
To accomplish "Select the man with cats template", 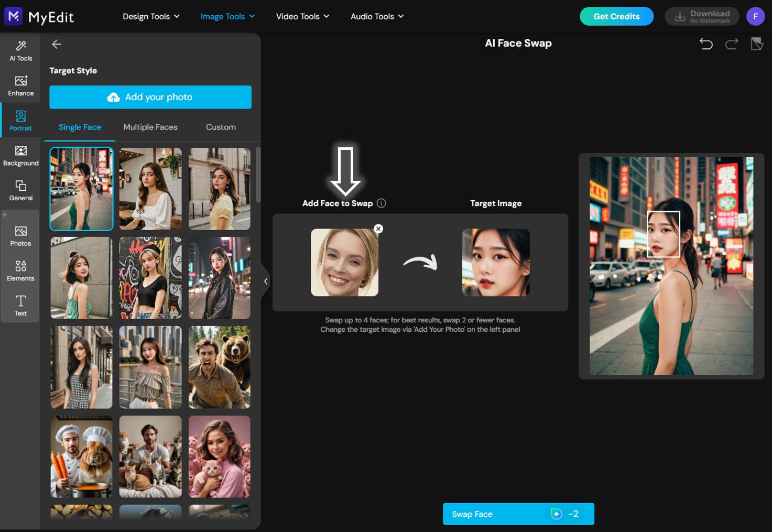I will (x=150, y=457).
